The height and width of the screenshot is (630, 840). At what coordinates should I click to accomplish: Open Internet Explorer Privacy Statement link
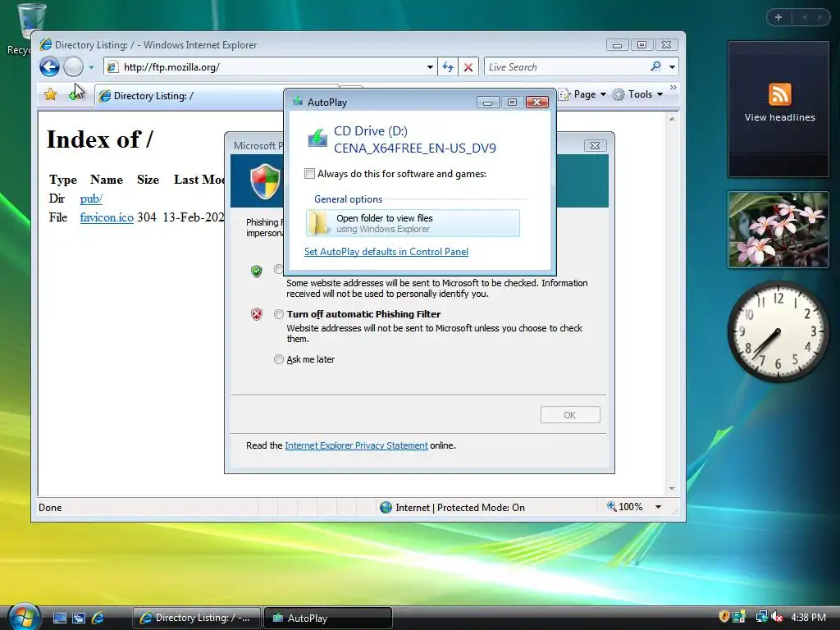(x=356, y=445)
